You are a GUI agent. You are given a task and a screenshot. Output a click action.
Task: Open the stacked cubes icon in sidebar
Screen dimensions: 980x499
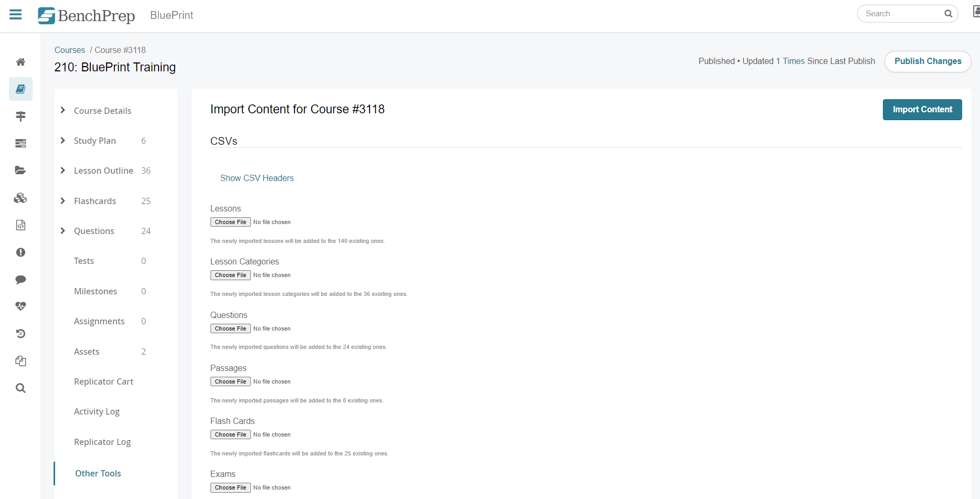coord(20,198)
